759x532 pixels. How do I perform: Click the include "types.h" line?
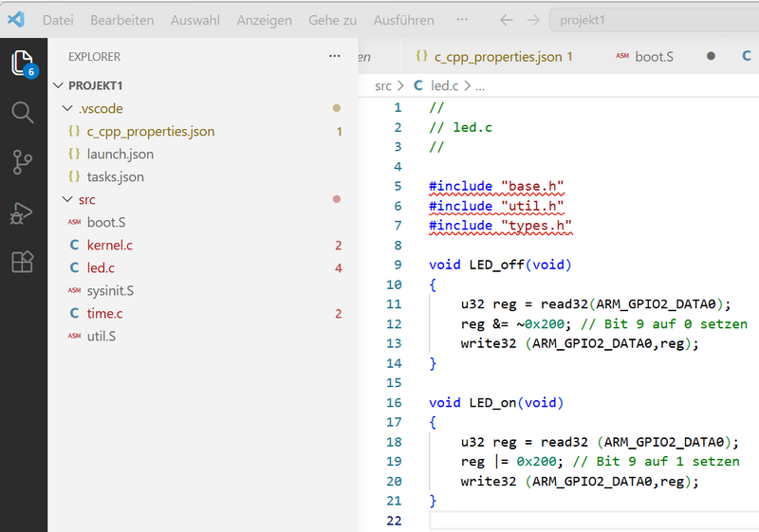(500, 226)
